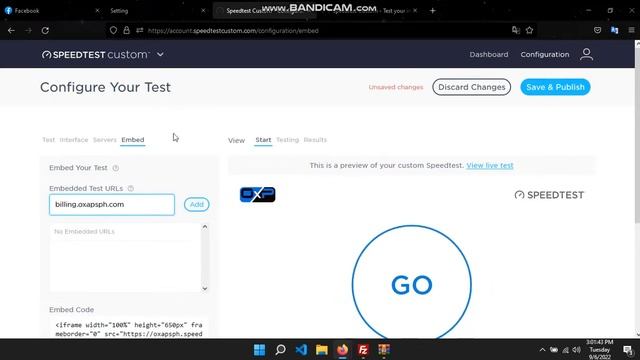Click the OXP logo in preview

tap(258, 195)
